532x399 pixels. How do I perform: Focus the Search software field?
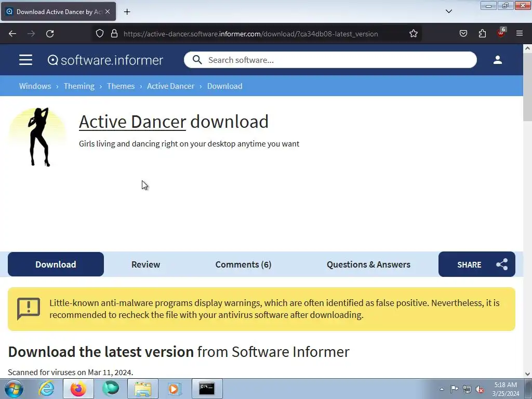pos(330,60)
